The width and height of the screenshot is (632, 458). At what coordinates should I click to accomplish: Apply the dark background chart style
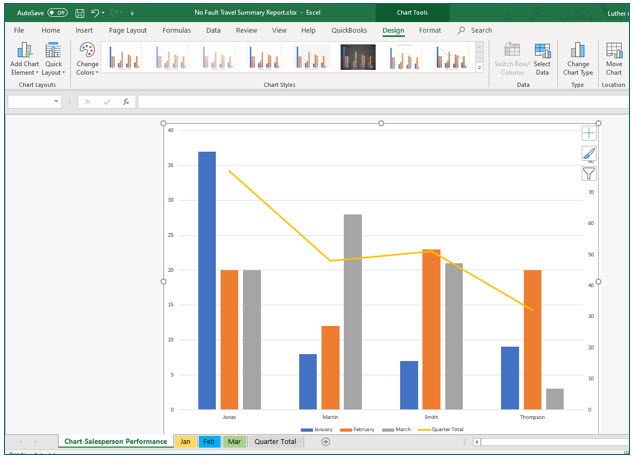[358, 57]
